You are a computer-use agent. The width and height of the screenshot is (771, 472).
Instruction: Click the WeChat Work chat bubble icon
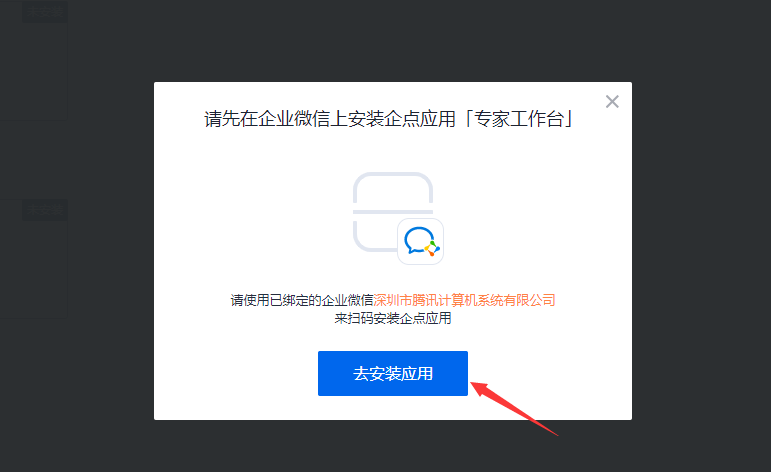tap(420, 241)
